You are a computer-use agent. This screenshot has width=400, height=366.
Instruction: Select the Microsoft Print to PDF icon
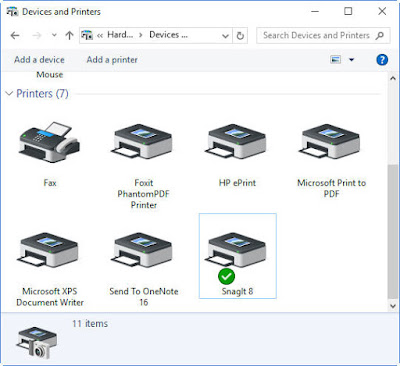[331, 141]
